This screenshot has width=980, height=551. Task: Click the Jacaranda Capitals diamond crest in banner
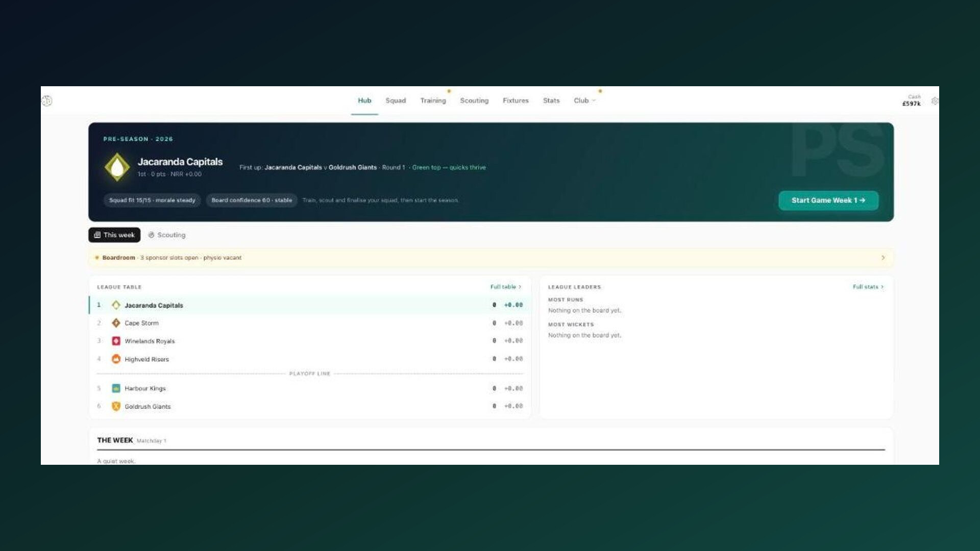click(x=117, y=167)
